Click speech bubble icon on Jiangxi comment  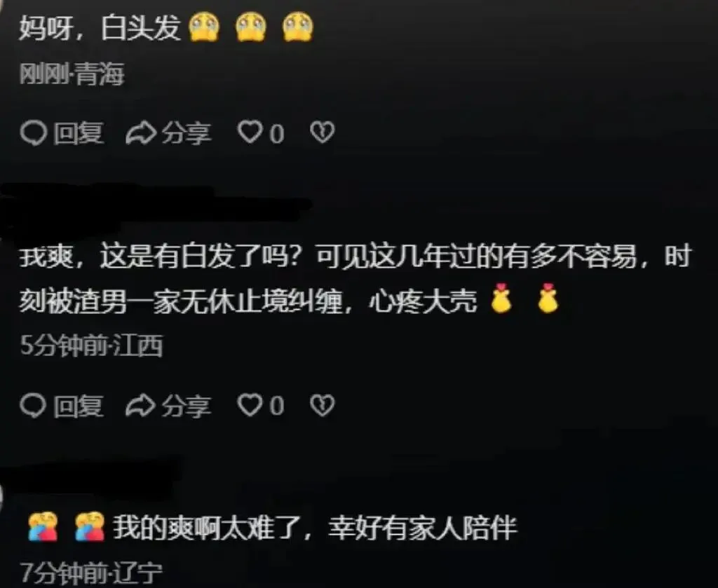pos(34,406)
